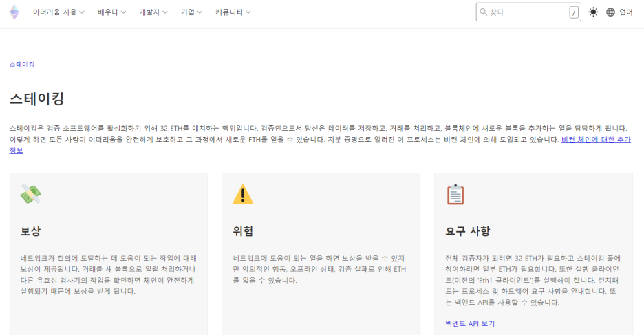644x335 pixels.
Task: Expand chevron next to 개발자
Action: click(164, 12)
